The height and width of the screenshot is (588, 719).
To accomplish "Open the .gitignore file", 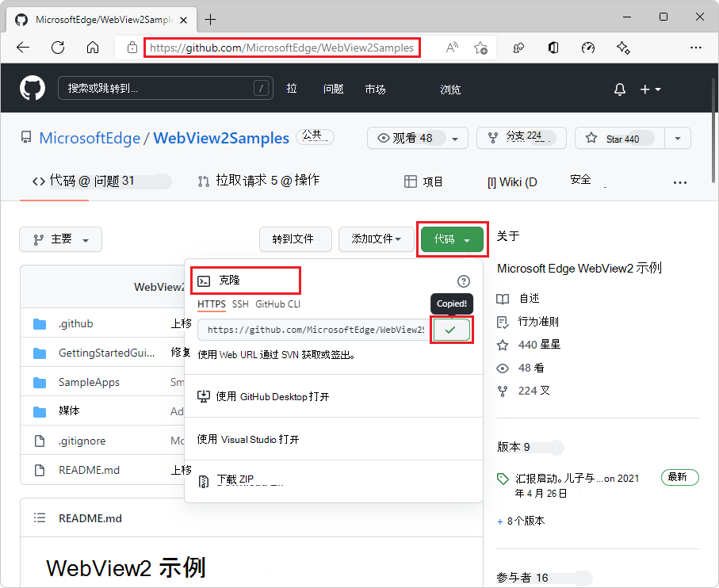I will [x=82, y=441].
